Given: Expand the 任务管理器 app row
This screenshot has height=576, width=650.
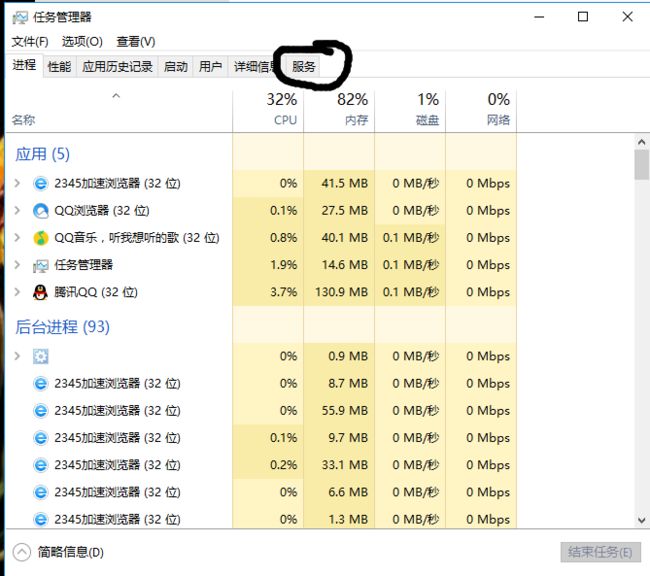Looking at the screenshot, I should [x=17, y=265].
